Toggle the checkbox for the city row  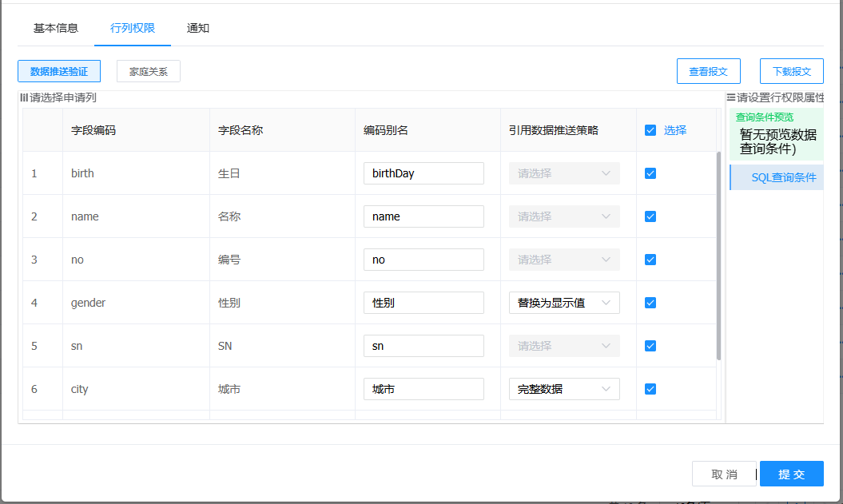coord(650,389)
